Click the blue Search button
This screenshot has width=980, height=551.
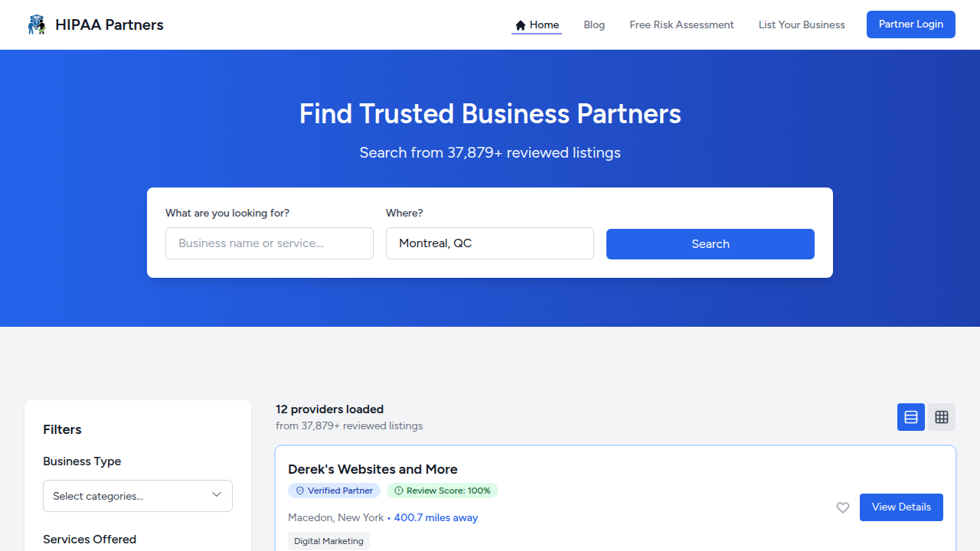[710, 244]
